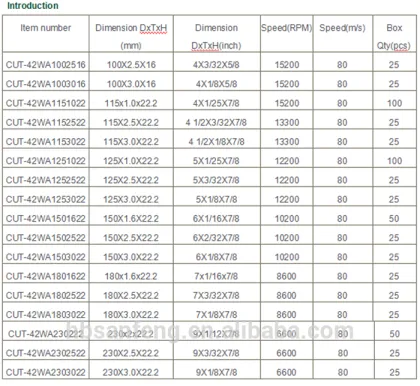Click item number CUT-42WA1803022

(x=46, y=315)
